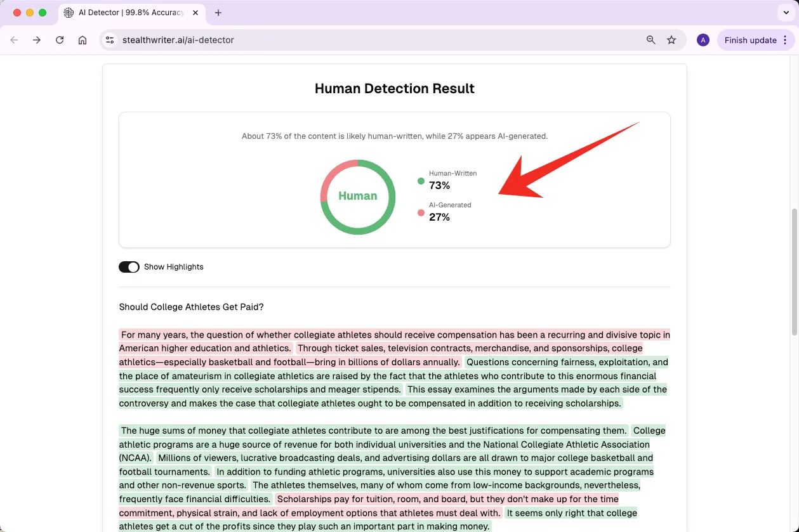
Task: Open the Chrome three-dot menu
Action: click(x=785, y=40)
